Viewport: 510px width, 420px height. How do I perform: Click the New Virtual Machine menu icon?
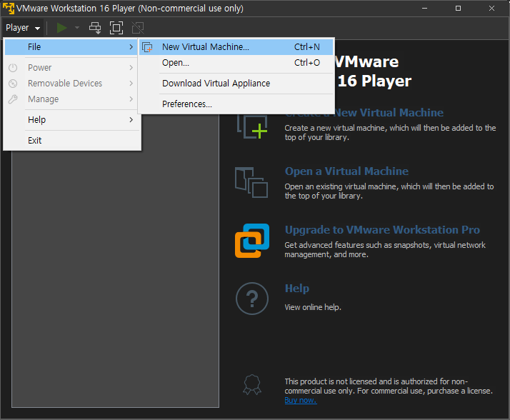coord(147,47)
